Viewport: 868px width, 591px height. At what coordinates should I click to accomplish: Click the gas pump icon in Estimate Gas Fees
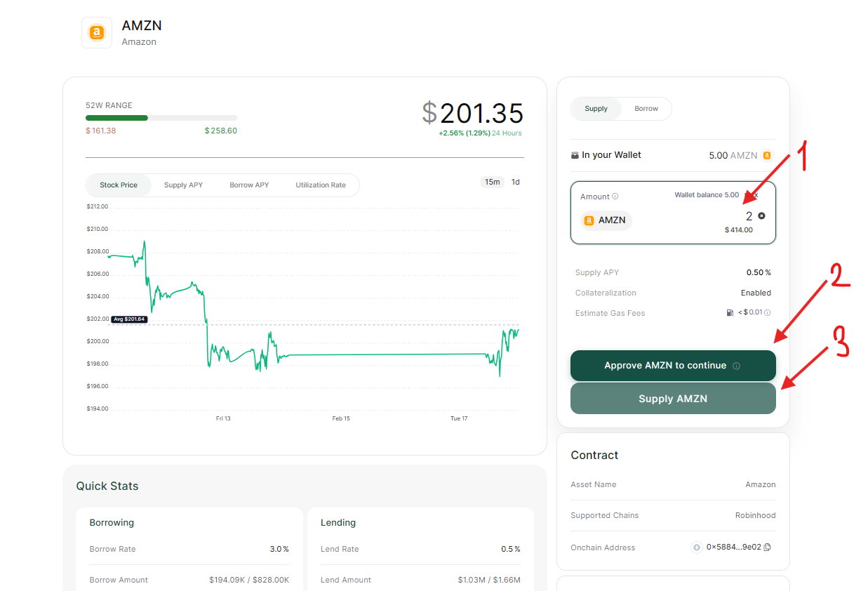point(730,313)
